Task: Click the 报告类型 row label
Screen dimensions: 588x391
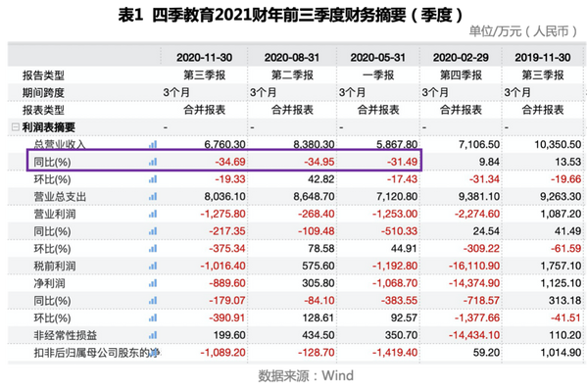Action: pos(43,75)
